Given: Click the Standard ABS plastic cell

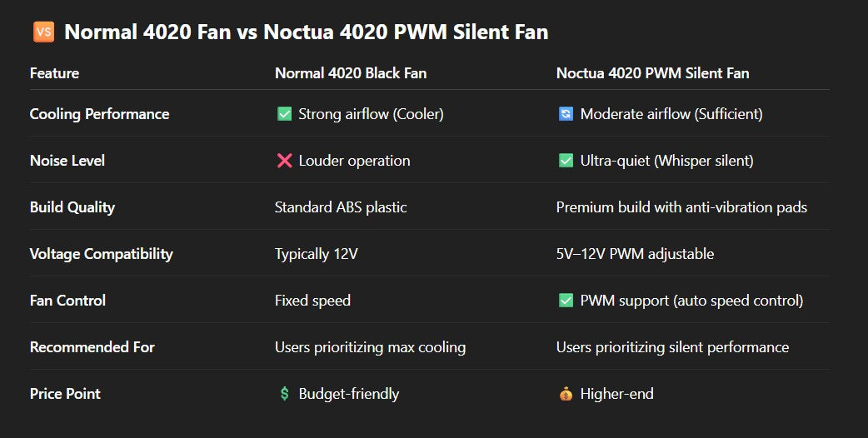Looking at the screenshot, I should 341,207.
